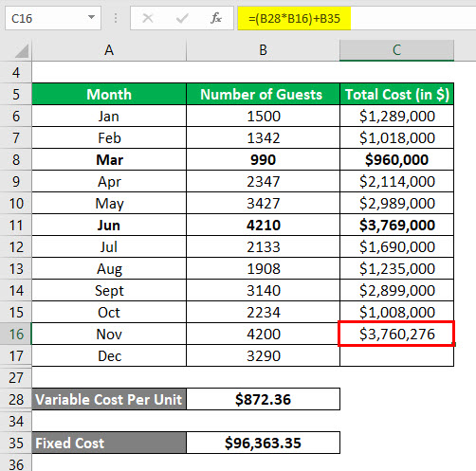This screenshot has width=476, height=471.
Task: Click the Fixed Cost label cell
Action: tap(109, 443)
